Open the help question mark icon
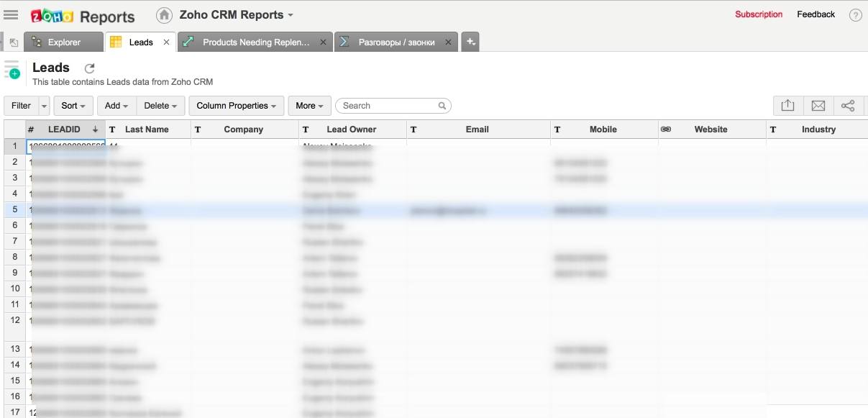Screen dimensions: 868x418 tap(855, 15)
